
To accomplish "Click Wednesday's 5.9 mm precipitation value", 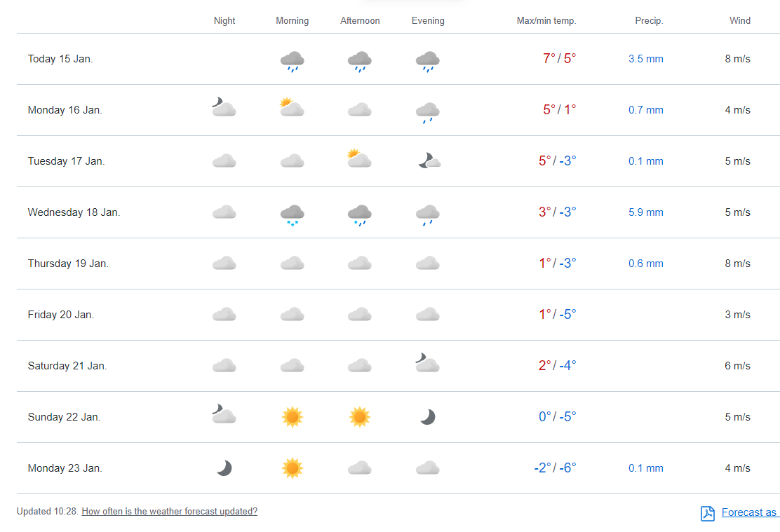I will click(x=645, y=212).
